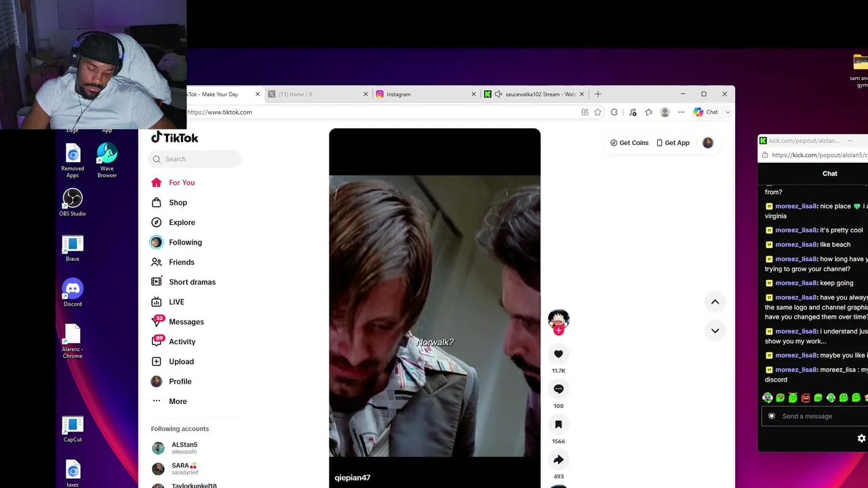The height and width of the screenshot is (488, 868).
Task: Open browser Settings and more menu
Action: click(681, 113)
